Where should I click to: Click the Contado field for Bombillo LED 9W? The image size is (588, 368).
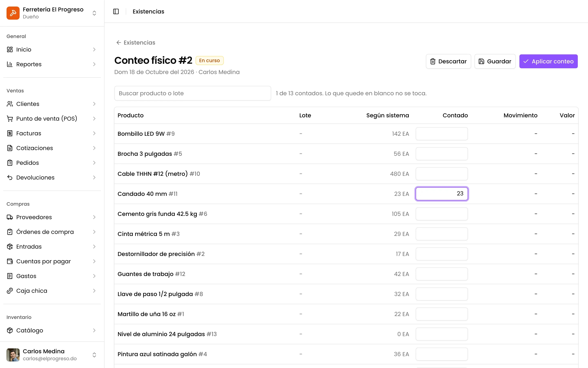point(441,134)
